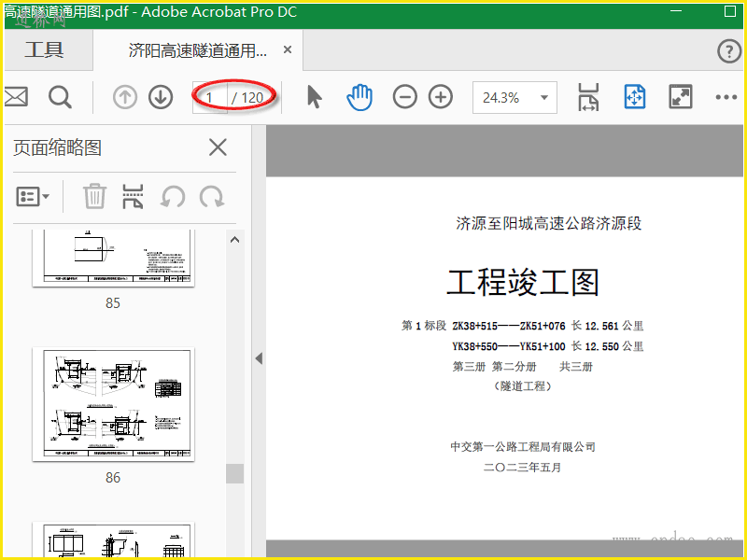Click the 中交第一公路工程局有限公司 text
The image size is (747, 560).
point(523,447)
